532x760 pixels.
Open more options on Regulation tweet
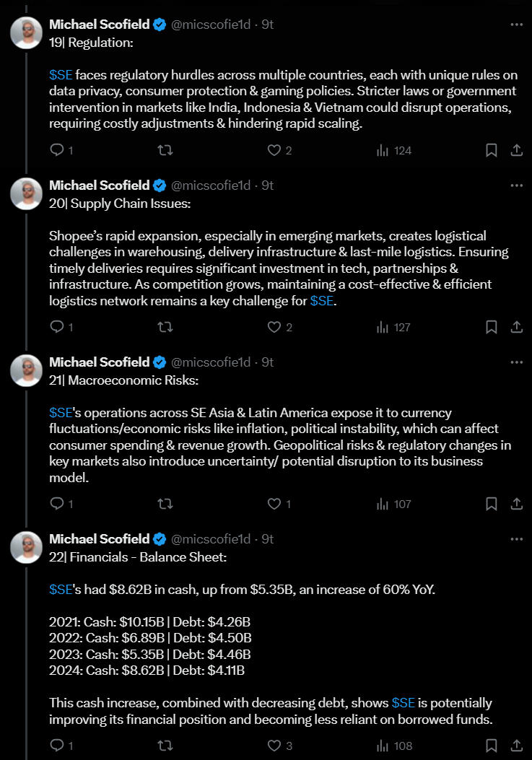click(516, 24)
